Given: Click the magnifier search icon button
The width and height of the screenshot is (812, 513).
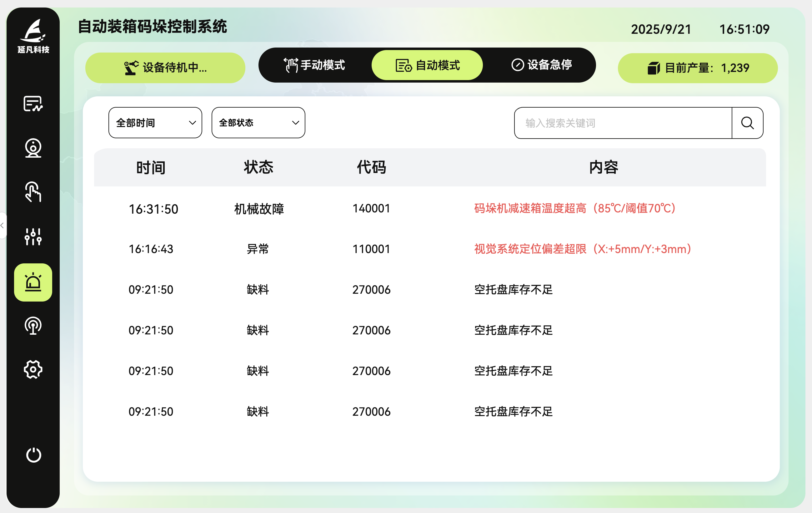Looking at the screenshot, I should pyautogui.click(x=747, y=123).
